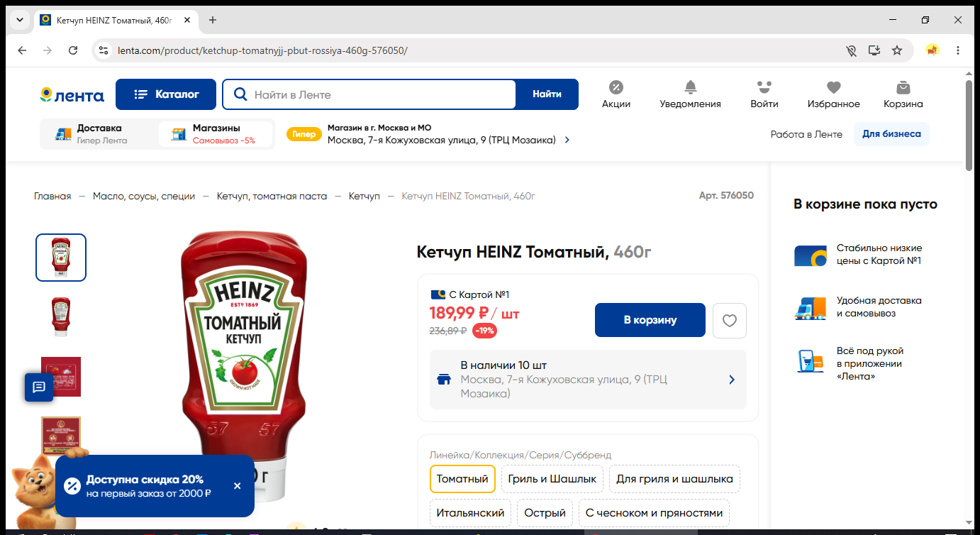This screenshot has width=980, height=535.
Task: Click the address bar URL
Action: tap(262, 50)
